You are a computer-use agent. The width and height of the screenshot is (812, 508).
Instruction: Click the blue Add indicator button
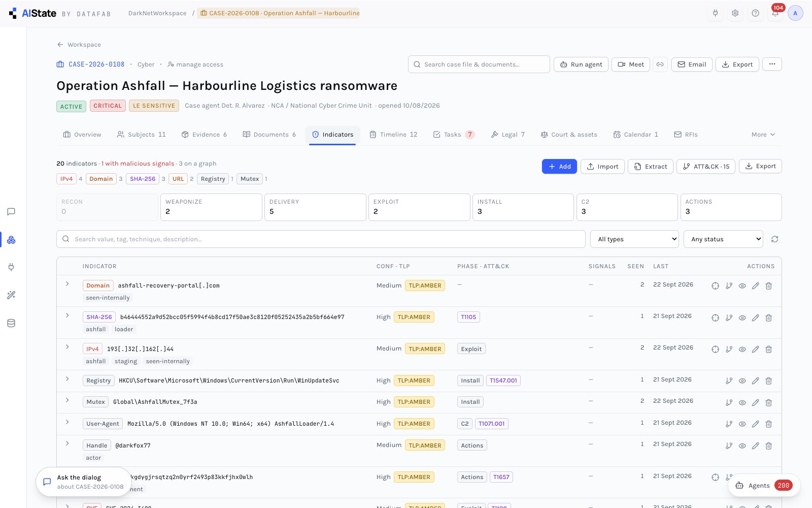coord(559,167)
